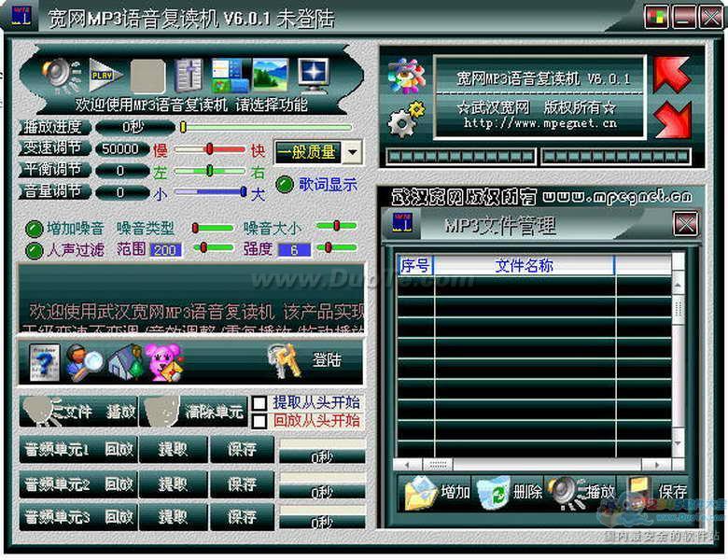The image size is (728, 560).
Task: Check the 提取从头开始 checkbox
Action: 259,402
